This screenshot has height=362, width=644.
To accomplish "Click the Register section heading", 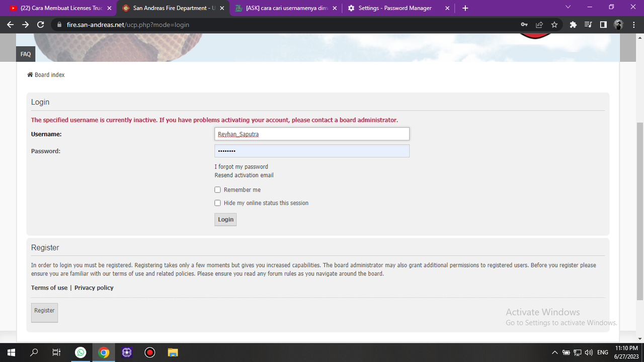I will (45, 247).
